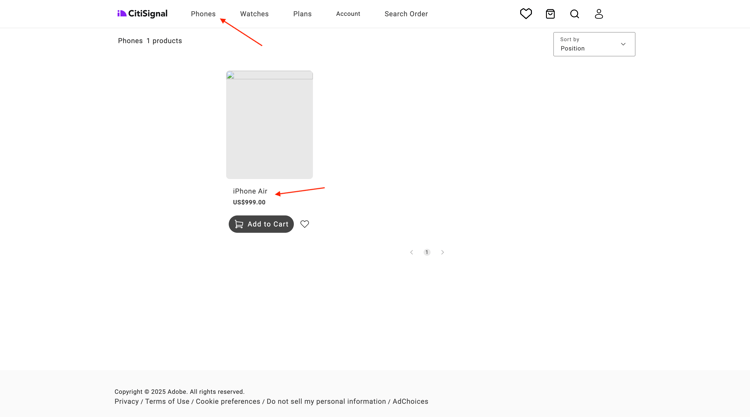Click the US$999.00 price text
This screenshot has width=750, height=417.
[249, 202]
